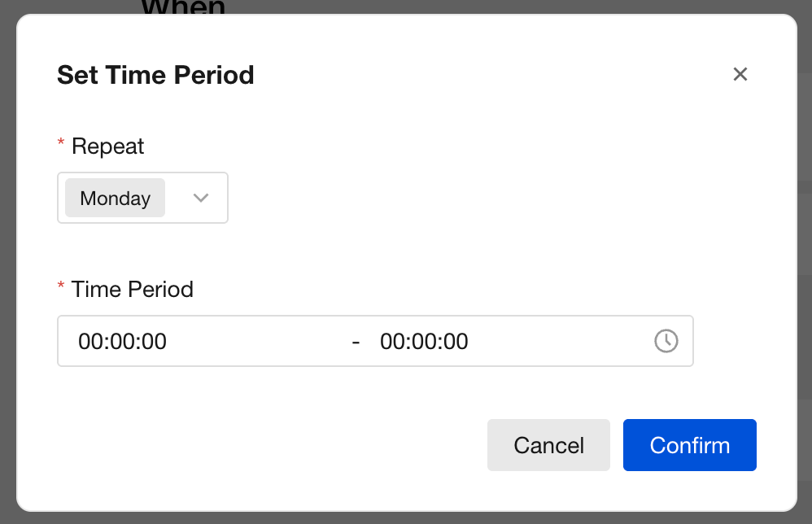Select the Monday tag in Repeat
The height and width of the screenshot is (524, 812).
coord(115,199)
